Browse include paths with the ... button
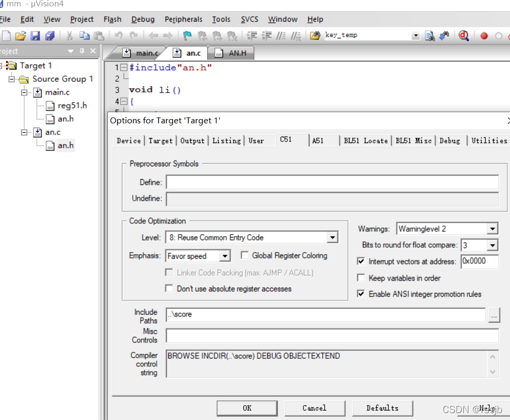 pos(494,315)
